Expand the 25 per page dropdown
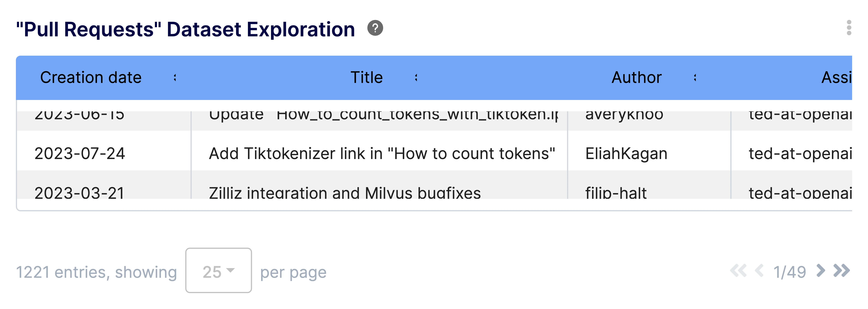Image resolution: width=868 pixels, height=309 pixels. pyautogui.click(x=218, y=271)
